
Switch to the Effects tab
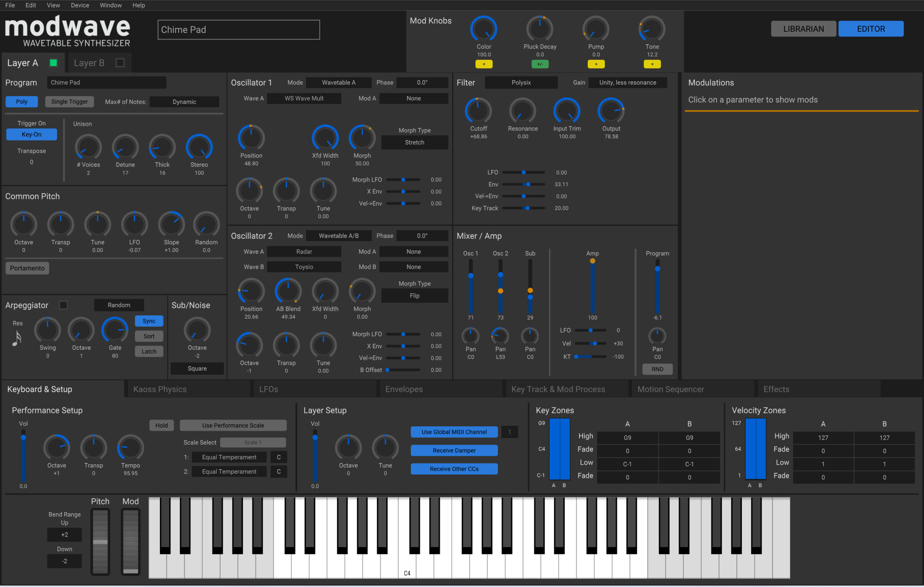pos(819,389)
